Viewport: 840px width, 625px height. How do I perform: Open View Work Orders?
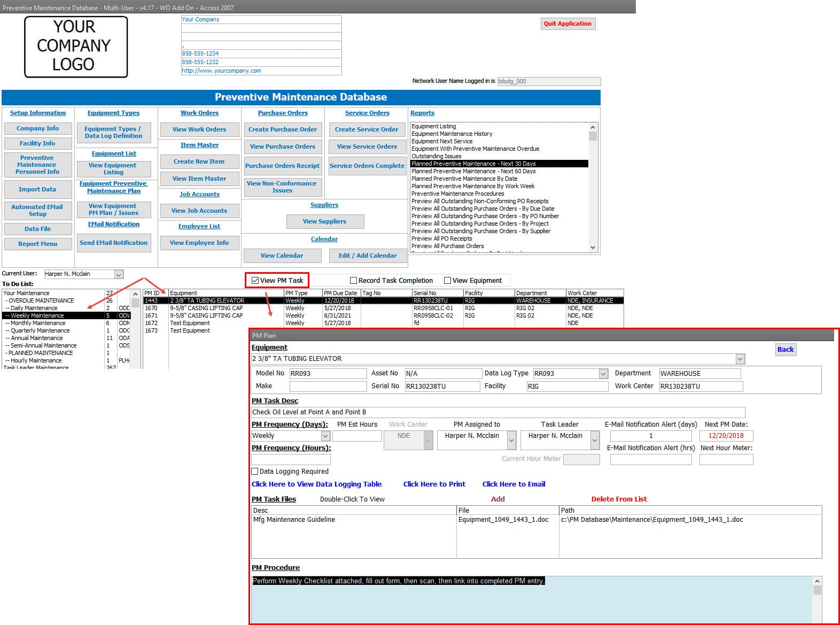[x=199, y=129]
